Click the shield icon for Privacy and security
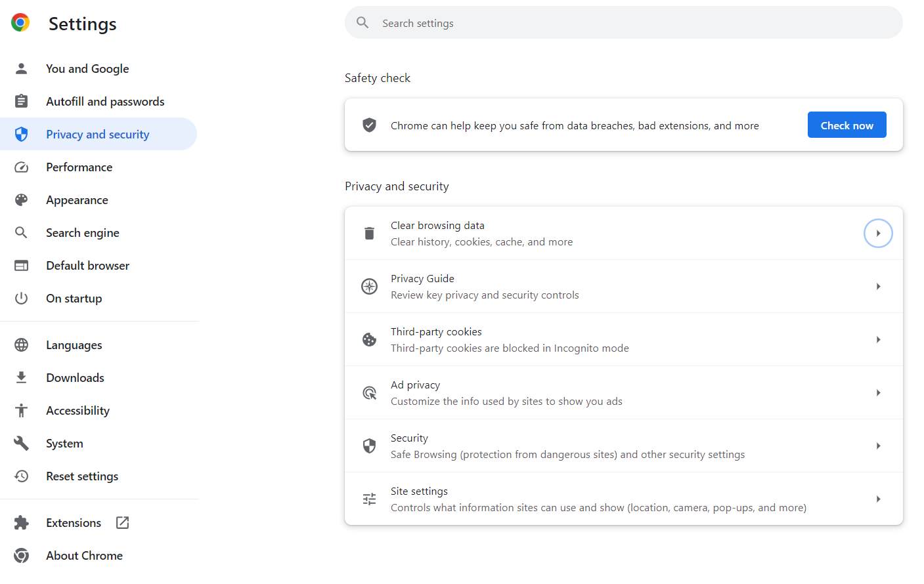The width and height of the screenshot is (924, 584). [x=21, y=134]
